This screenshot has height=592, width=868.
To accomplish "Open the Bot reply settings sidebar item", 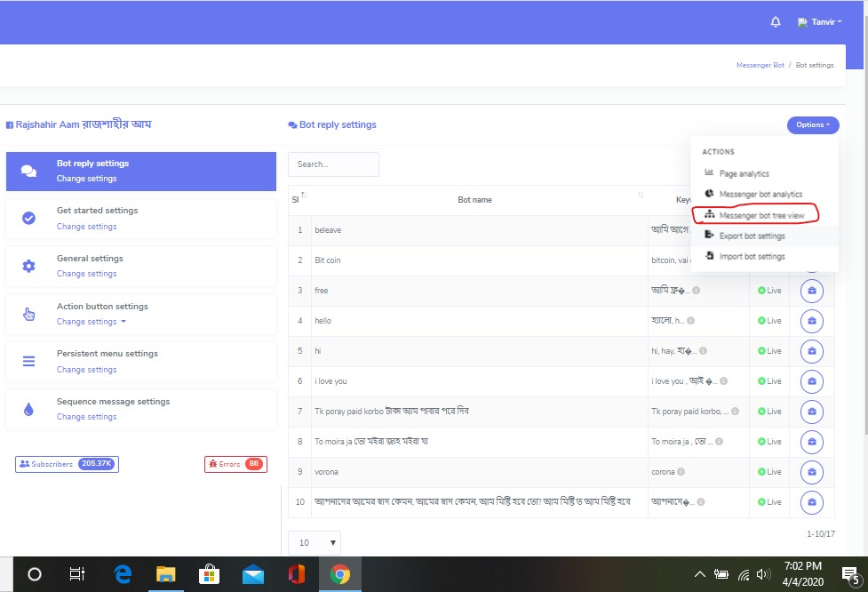I will point(141,172).
